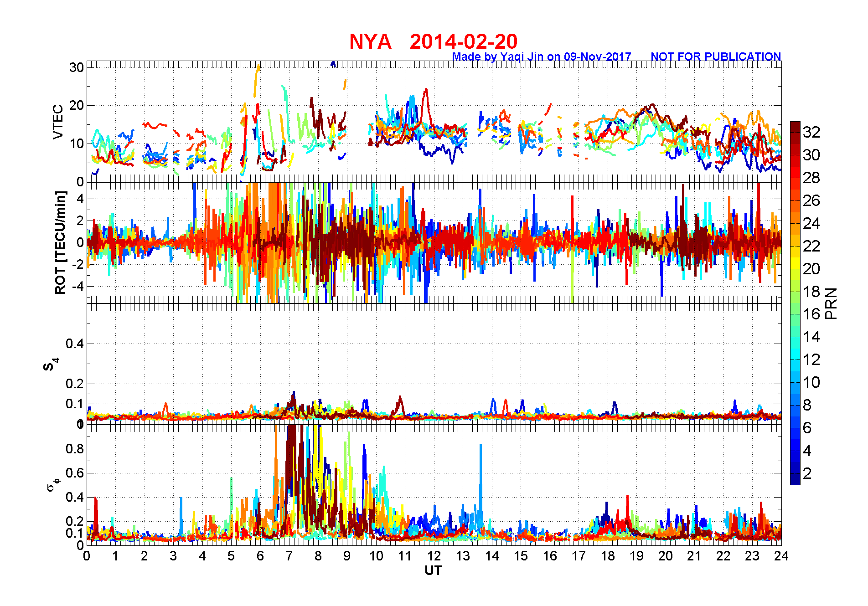
Task: Select tick label 2 on the PRN colorbar
Action: [807, 473]
